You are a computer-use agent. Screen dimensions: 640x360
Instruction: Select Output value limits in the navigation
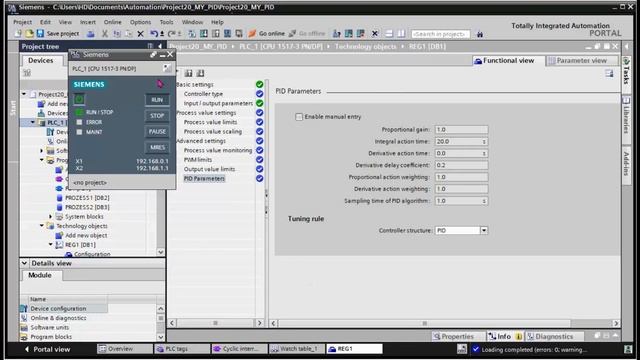coord(209,169)
